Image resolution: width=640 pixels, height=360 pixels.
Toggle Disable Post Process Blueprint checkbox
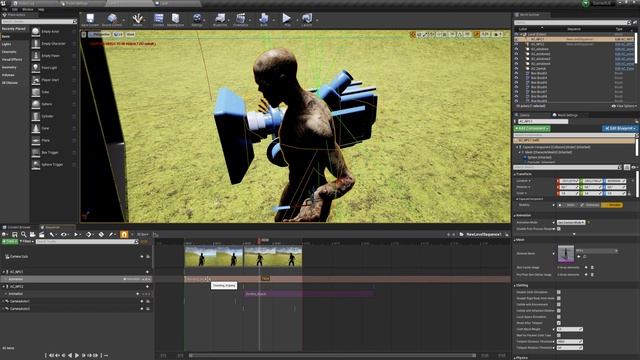click(559, 229)
